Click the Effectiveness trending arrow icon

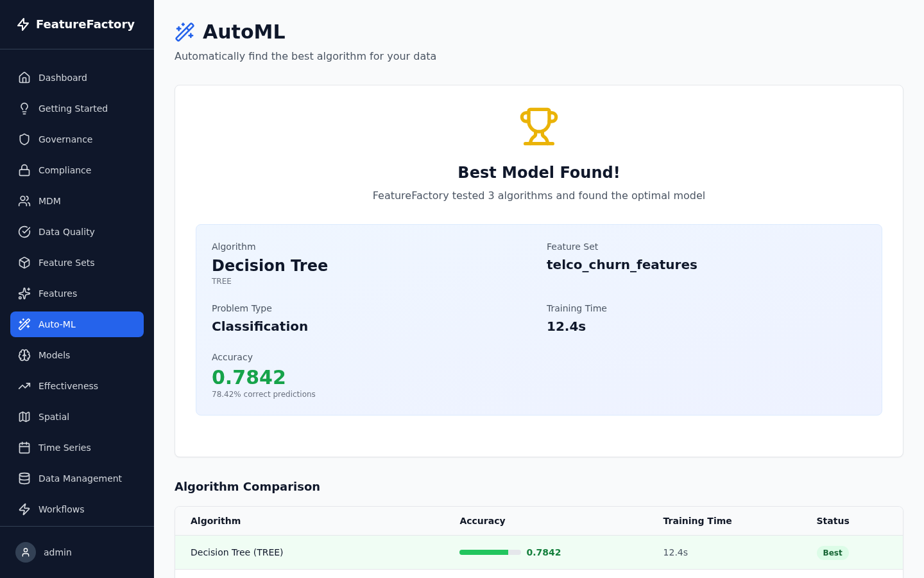24,386
